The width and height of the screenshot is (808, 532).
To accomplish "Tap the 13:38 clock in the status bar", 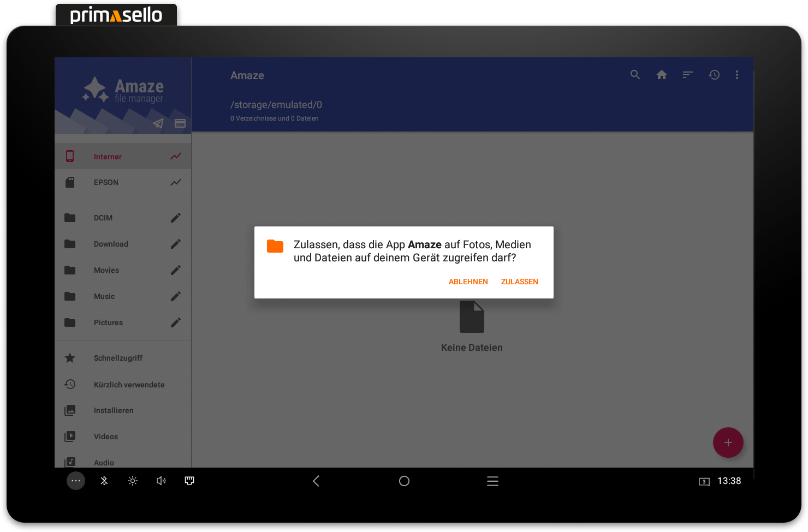I will [x=729, y=481].
